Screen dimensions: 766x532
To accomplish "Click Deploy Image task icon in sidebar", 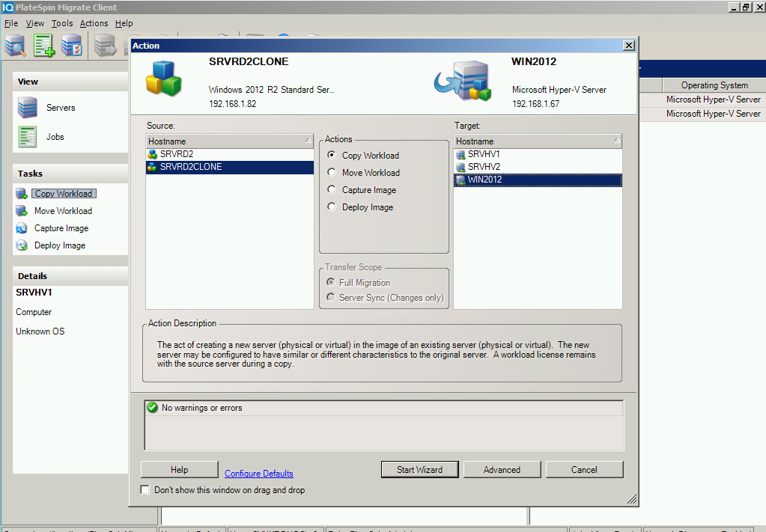I will coord(22,245).
